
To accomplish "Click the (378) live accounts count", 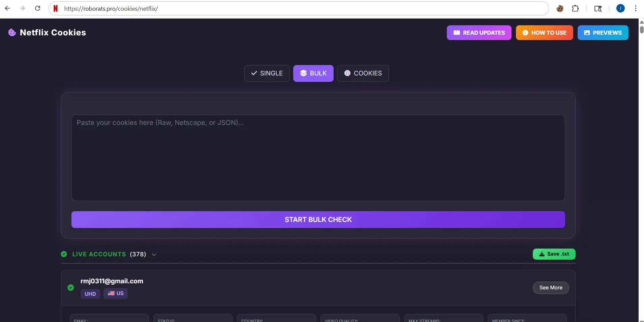I will [x=138, y=254].
